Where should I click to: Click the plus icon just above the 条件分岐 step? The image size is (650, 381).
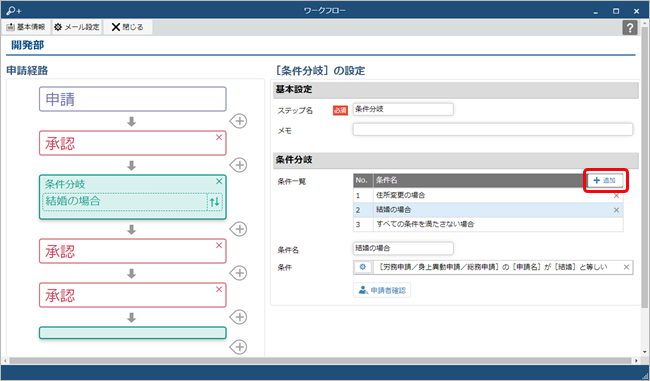tap(239, 165)
